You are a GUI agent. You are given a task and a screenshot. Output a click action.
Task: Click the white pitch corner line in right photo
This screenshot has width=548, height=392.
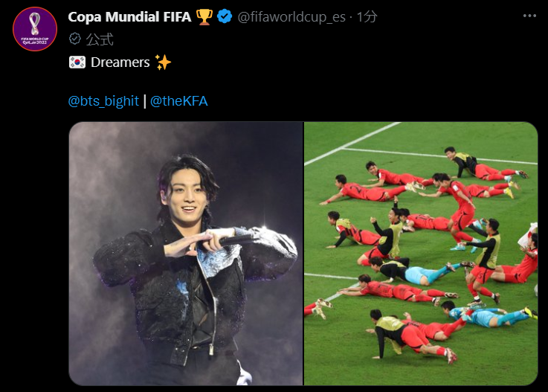352,143
